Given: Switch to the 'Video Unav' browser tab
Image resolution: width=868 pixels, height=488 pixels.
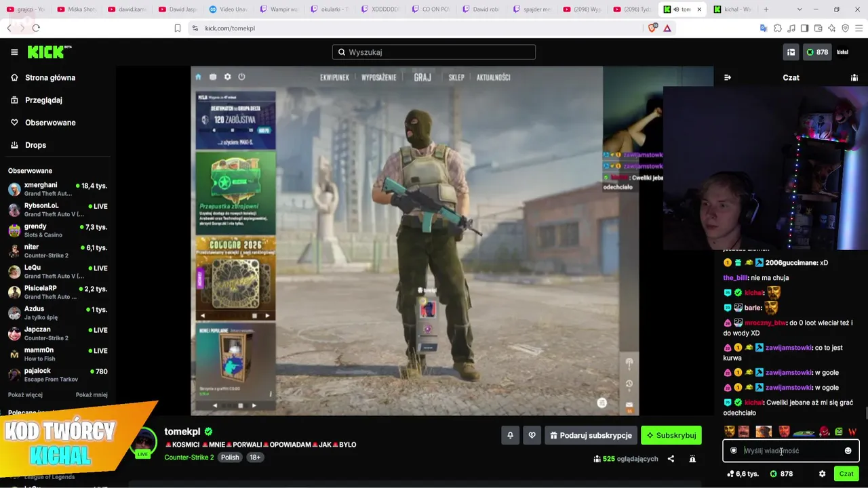Looking at the screenshot, I should click(228, 9).
